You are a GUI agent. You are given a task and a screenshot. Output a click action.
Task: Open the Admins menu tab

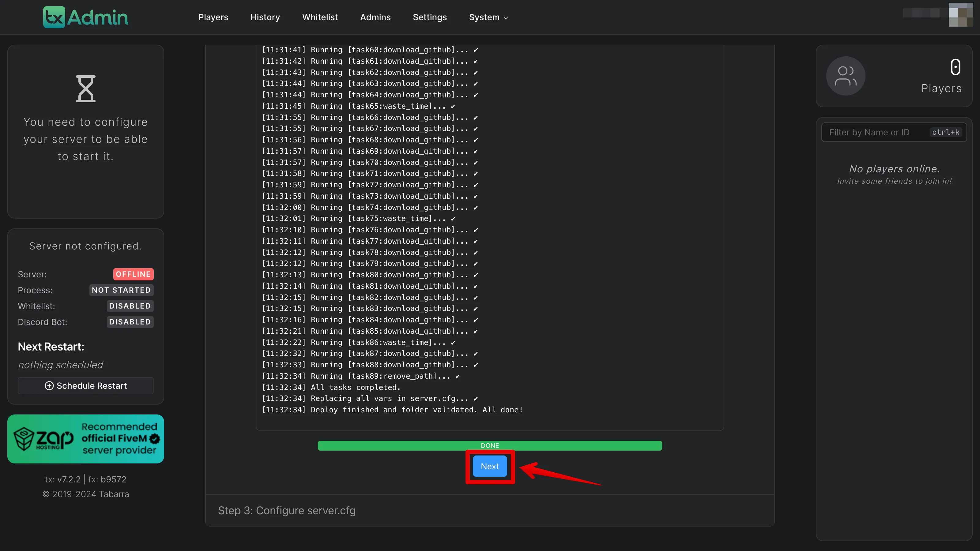375,17
